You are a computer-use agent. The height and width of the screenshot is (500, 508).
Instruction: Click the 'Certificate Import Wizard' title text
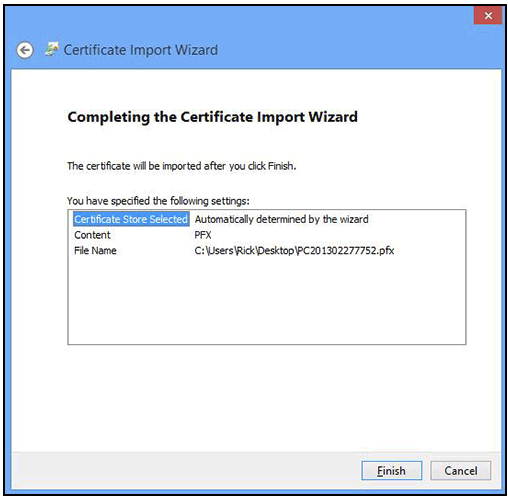click(141, 50)
